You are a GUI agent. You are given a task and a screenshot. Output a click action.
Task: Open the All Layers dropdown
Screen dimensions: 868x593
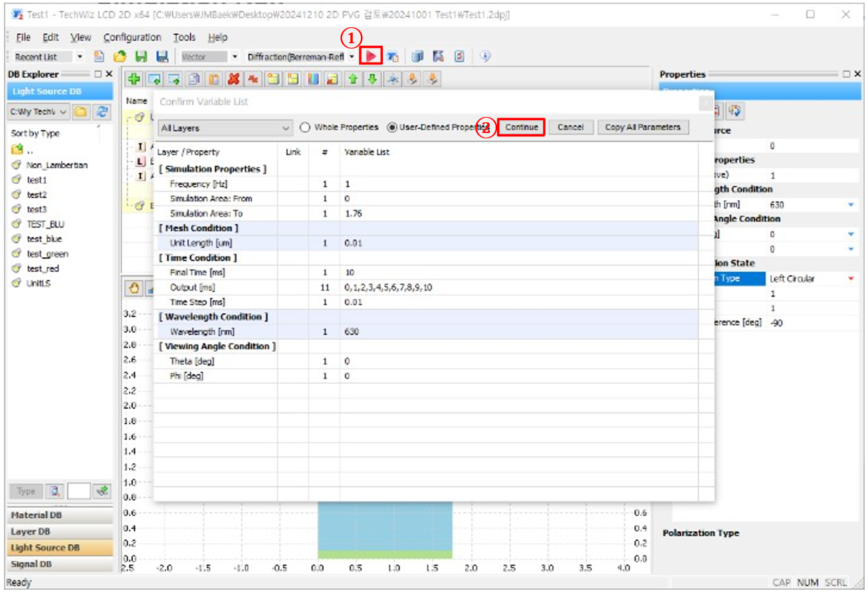pyautogui.click(x=225, y=128)
